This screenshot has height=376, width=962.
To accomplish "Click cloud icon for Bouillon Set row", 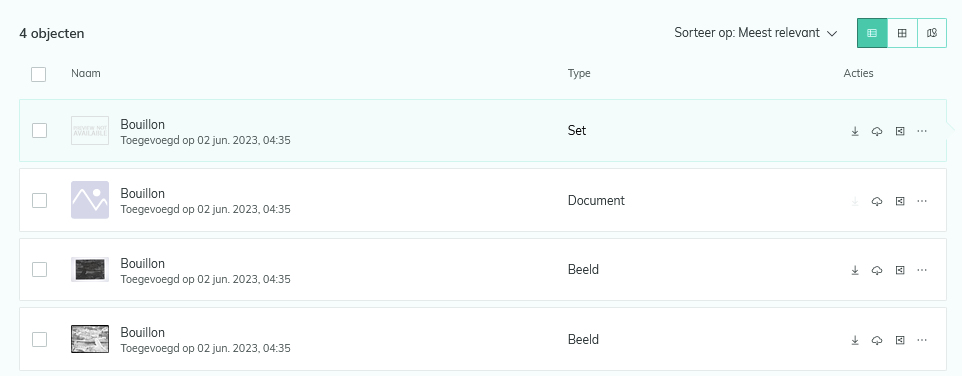I will click(x=877, y=131).
